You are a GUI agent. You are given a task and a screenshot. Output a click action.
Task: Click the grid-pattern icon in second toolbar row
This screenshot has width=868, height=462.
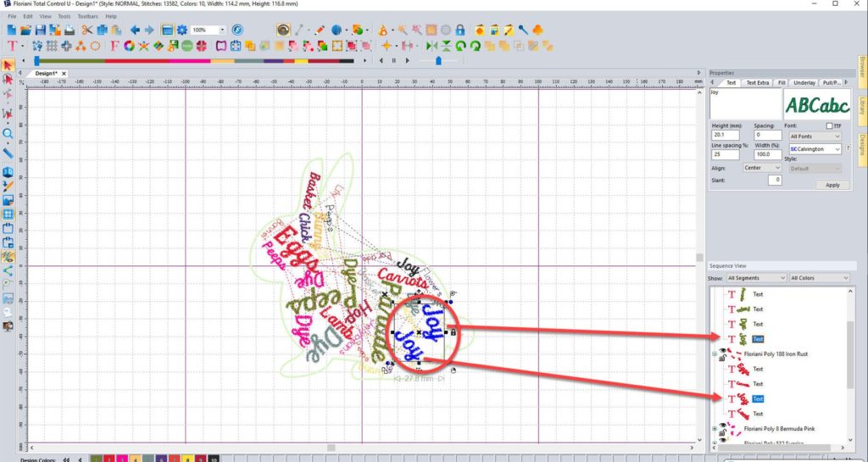click(52, 46)
